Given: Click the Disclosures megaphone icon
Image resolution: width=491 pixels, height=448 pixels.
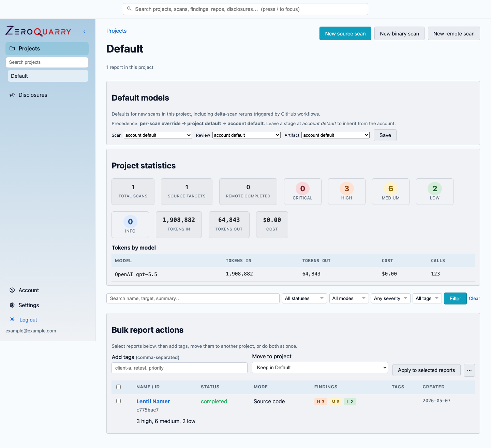Looking at the screenshot, I should [x=12, y=95].
